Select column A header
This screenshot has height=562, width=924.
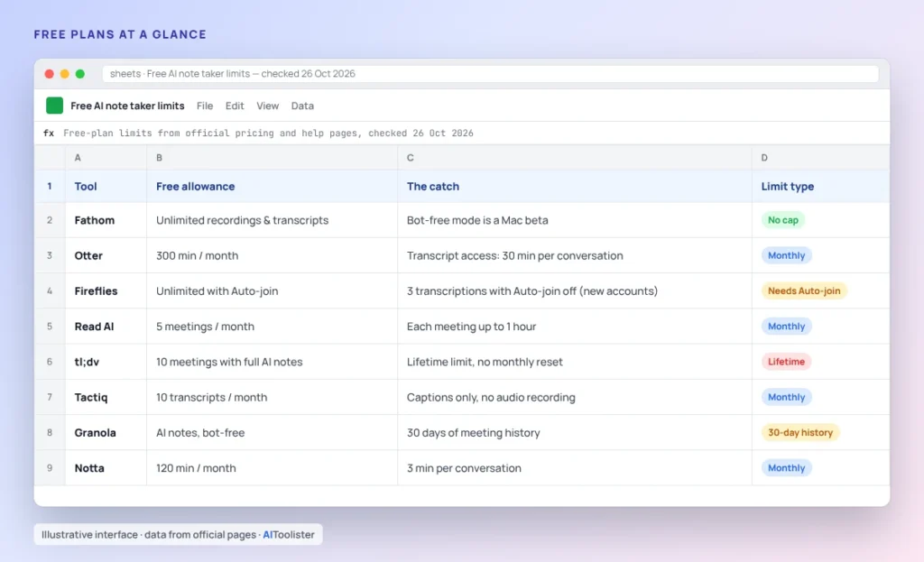point(106,158)
